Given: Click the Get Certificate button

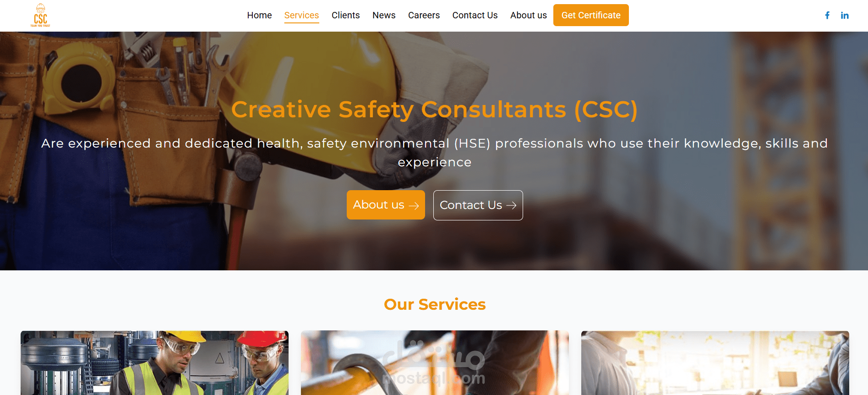Looking at the screenshot, I should click(591, 15).
